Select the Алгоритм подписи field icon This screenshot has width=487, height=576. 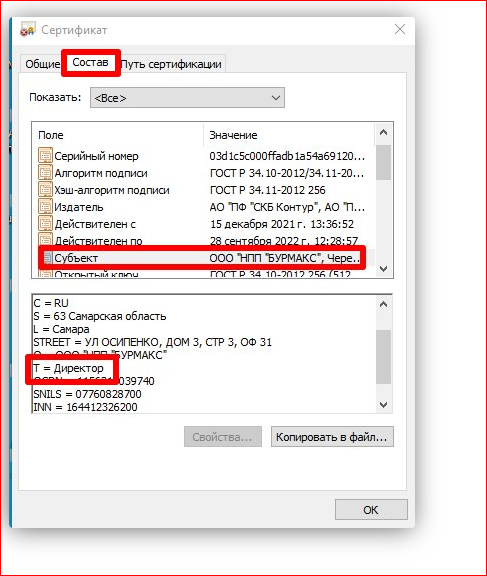45,172
